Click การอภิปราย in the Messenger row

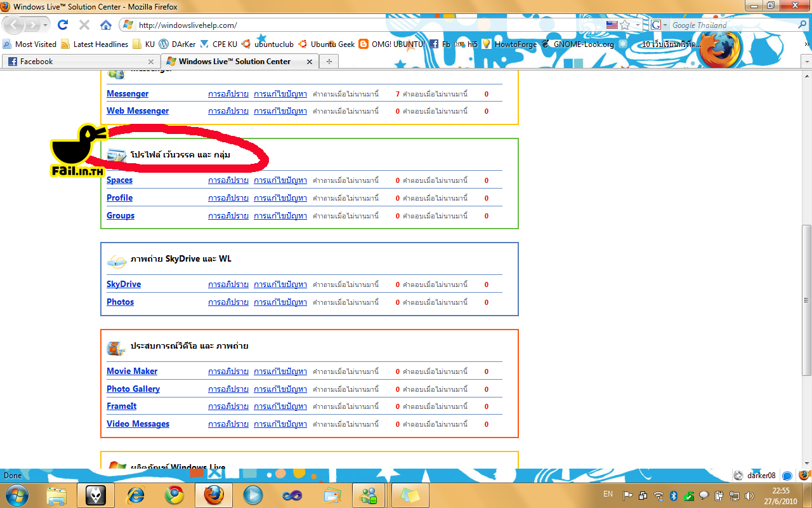click(228, 94)
